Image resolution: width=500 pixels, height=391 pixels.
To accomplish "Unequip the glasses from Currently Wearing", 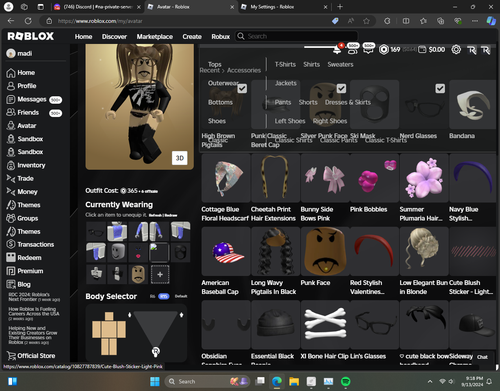I will (96, 232).
